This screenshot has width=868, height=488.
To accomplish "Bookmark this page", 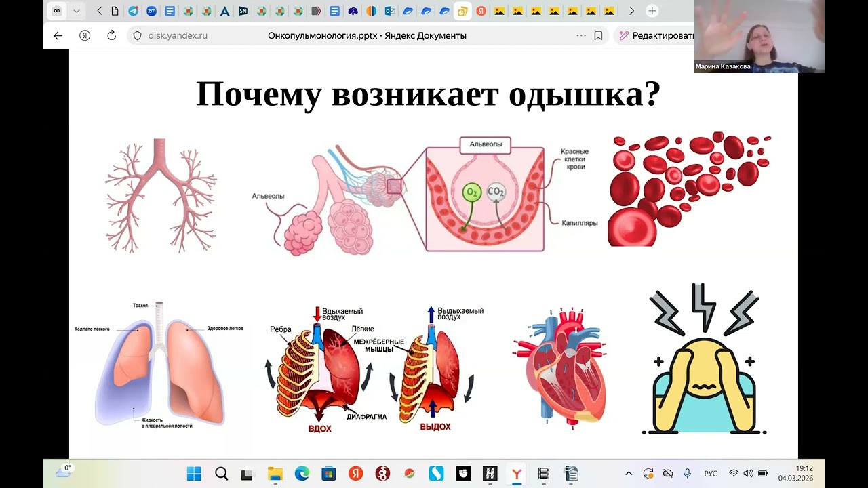I will pos(598,36).
